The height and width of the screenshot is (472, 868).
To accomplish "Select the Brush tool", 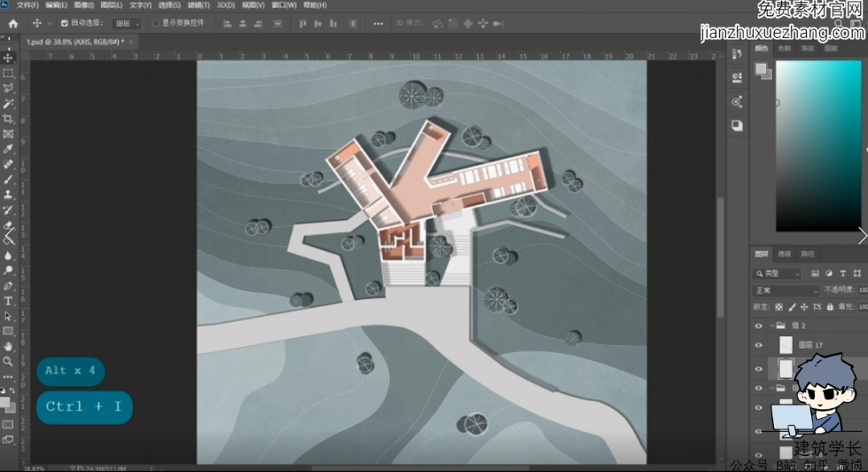I will tap(8, 179).
